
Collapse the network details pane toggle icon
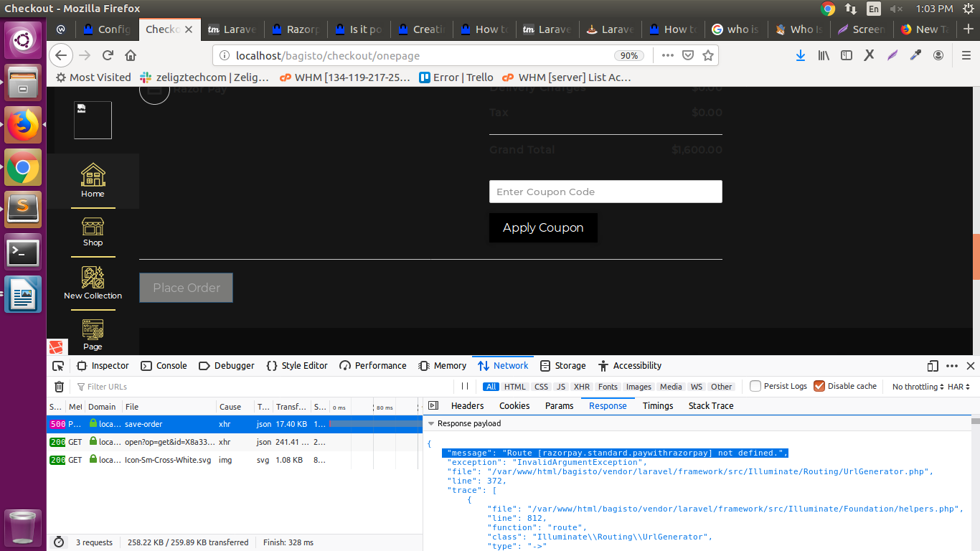[x=433, y=406]
